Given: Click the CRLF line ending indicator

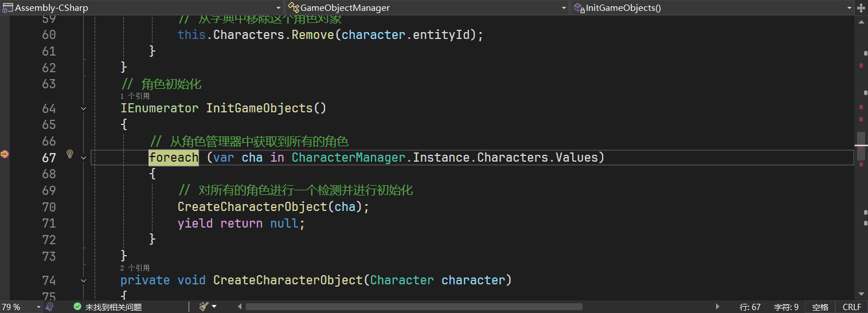Looking at the screenshot, I should pyautogui.click(x=852, y=307).
